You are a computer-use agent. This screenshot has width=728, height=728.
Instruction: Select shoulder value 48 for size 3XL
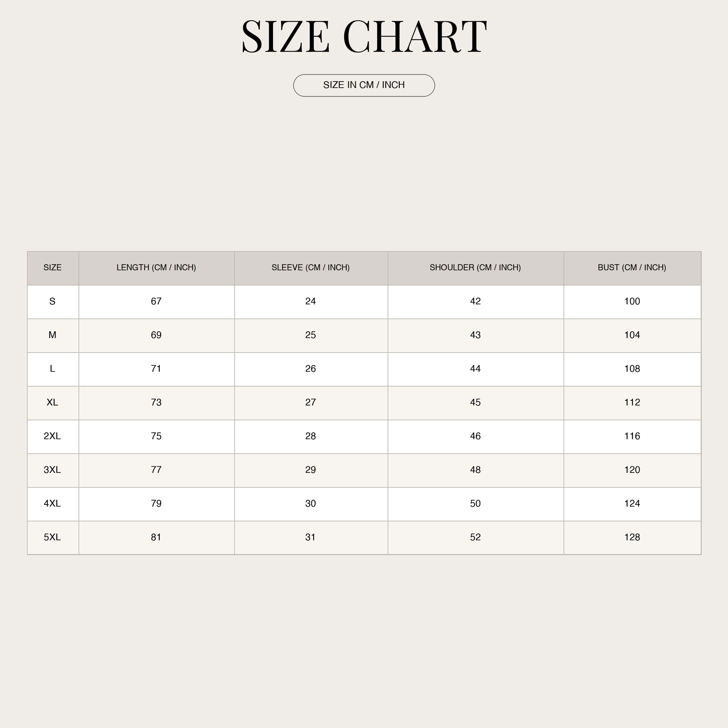(475, 470)
